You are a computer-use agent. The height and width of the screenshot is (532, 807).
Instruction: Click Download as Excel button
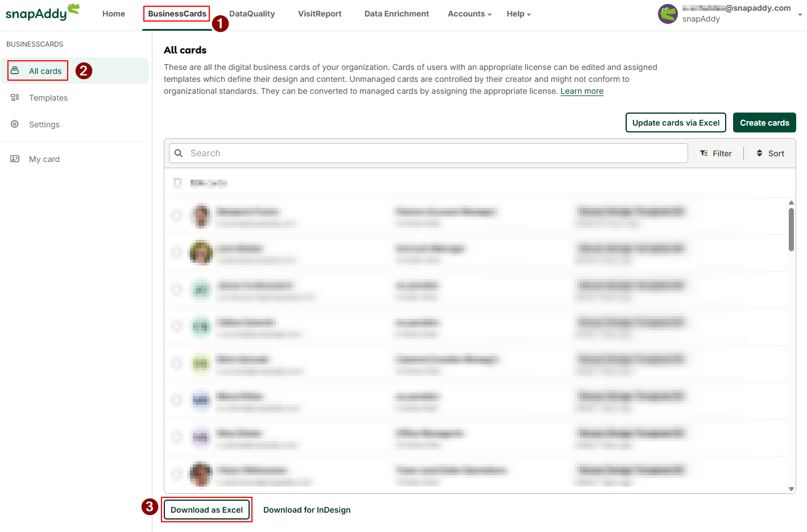pyautogui.click(x=206, y=510)
